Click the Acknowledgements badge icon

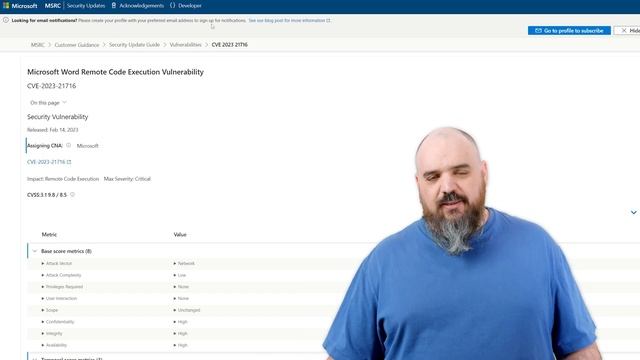114,5
